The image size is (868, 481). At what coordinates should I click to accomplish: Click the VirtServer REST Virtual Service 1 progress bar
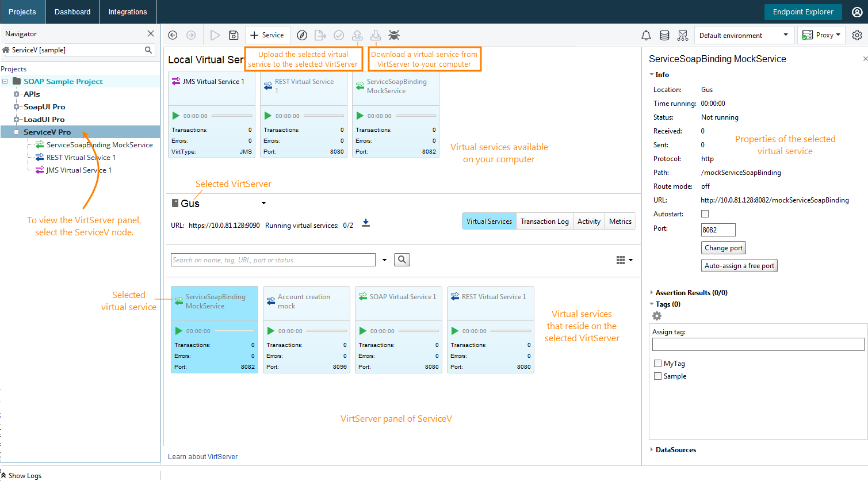point(511,331)
